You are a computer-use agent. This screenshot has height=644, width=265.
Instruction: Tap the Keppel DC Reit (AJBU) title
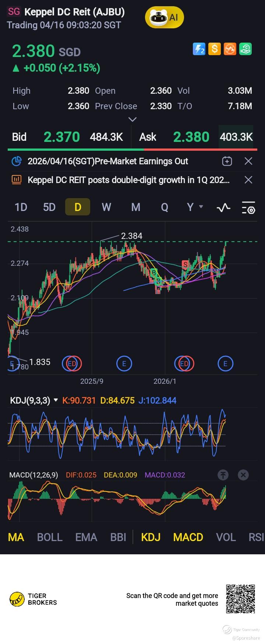pos(74,12)
